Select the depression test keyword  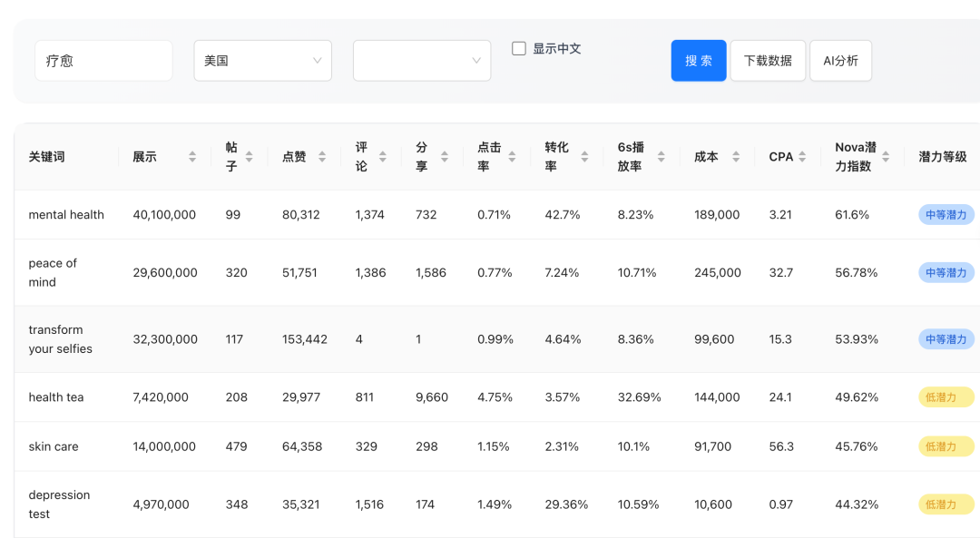59,504
